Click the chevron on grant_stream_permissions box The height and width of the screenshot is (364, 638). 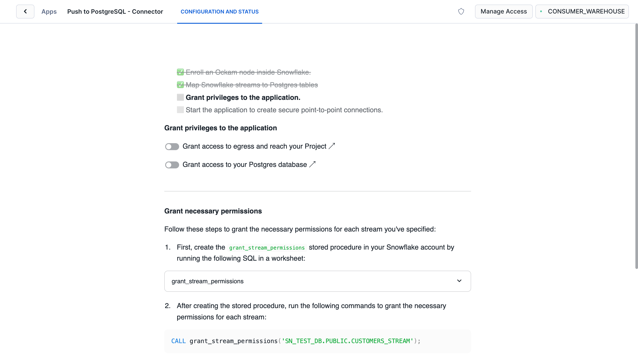[x=459, y=281]
